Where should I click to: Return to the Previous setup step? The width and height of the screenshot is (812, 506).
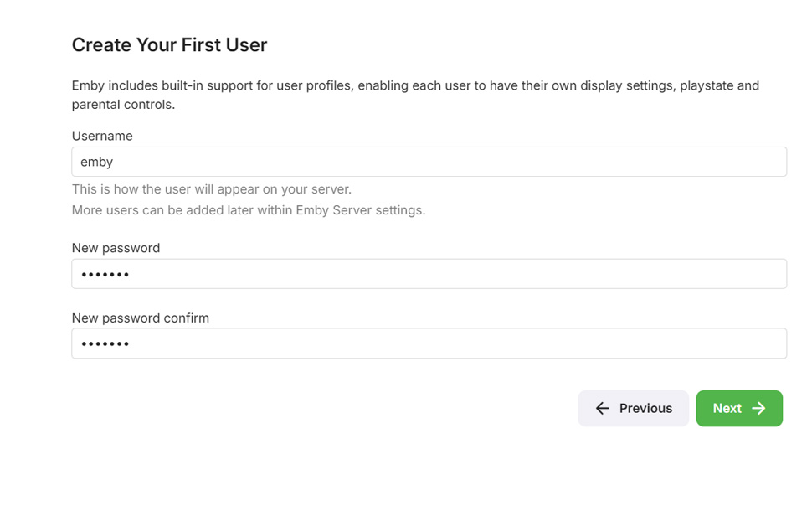633,409
